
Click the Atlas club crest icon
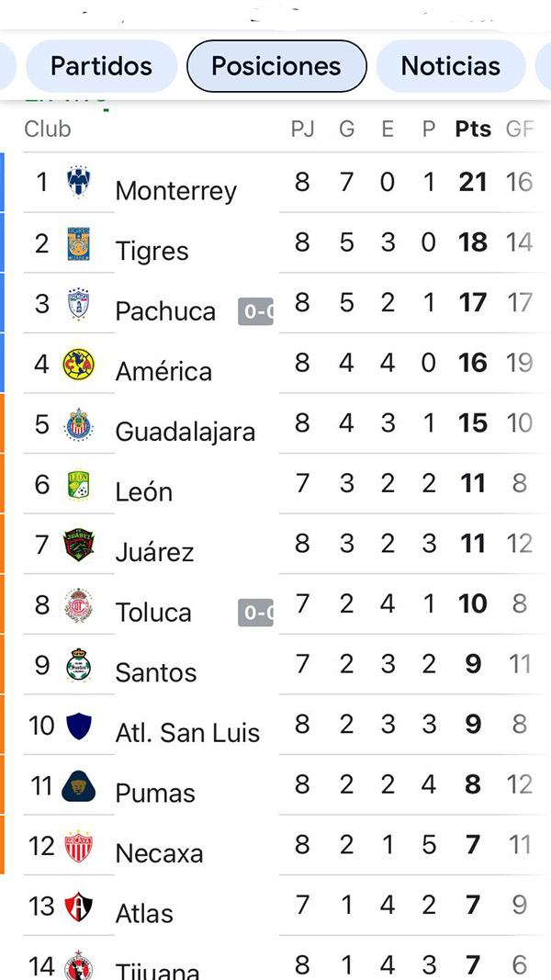[x=79, y=907]
